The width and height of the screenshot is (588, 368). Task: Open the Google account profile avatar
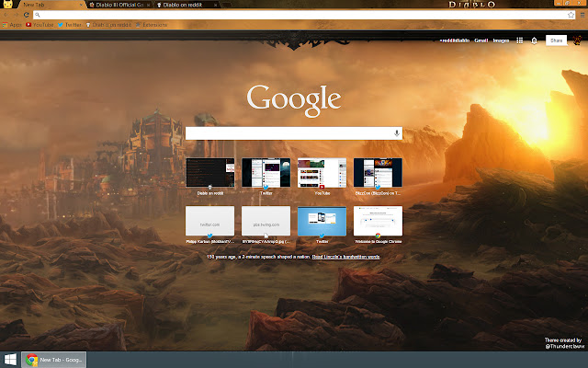[578, 40]
